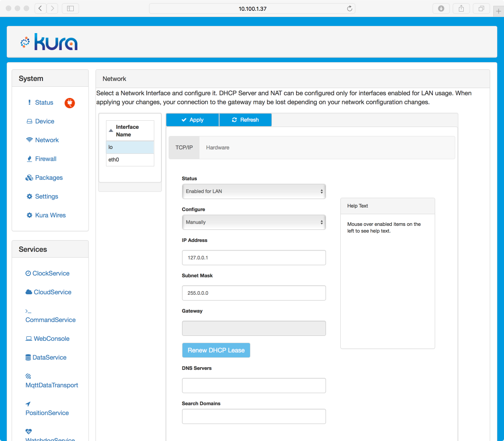Image resolution: width=504 pixels, height=441 pixels.
Task: Open the PositionService link
Action: tap(47, 413)
